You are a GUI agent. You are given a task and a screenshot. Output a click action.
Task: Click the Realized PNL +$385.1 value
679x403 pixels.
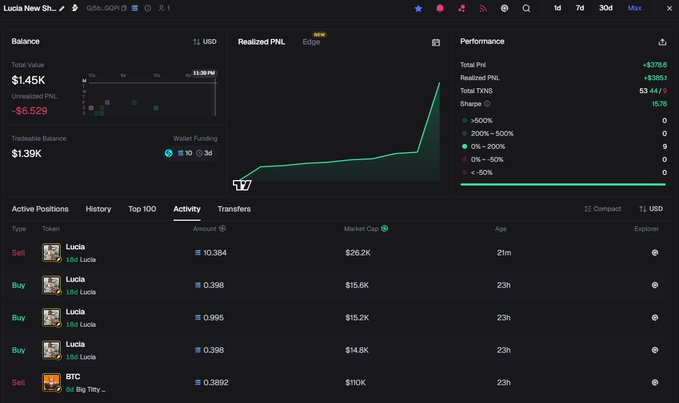pyautogui.click(x=655, y=78)
